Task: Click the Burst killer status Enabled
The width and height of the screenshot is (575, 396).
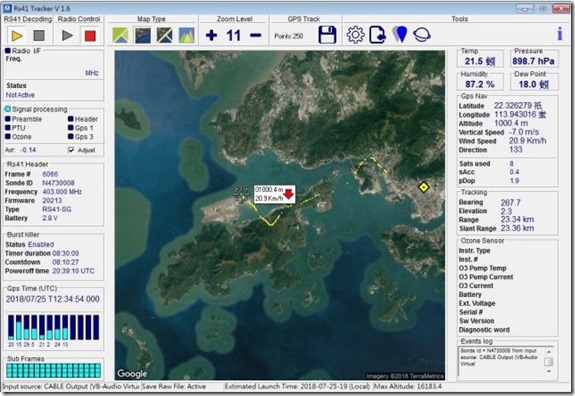Action: pyautogui.click(x=41, y=244)
